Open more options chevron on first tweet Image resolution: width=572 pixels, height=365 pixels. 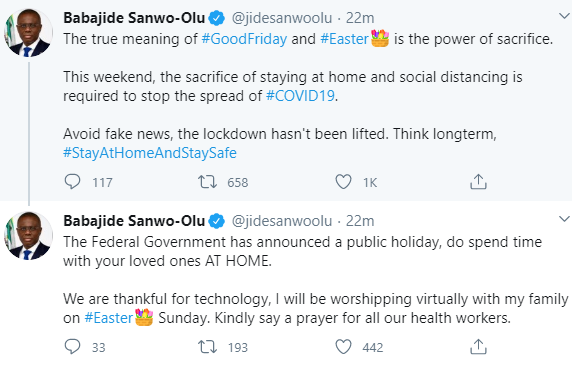tap(564, 16)
